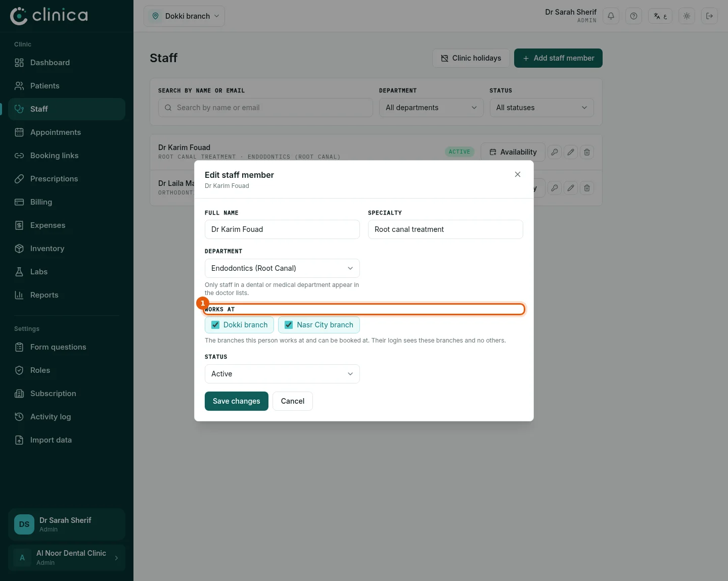
Task: Click the trash icon in Dr Laila's row
Action: click(587, 188)
